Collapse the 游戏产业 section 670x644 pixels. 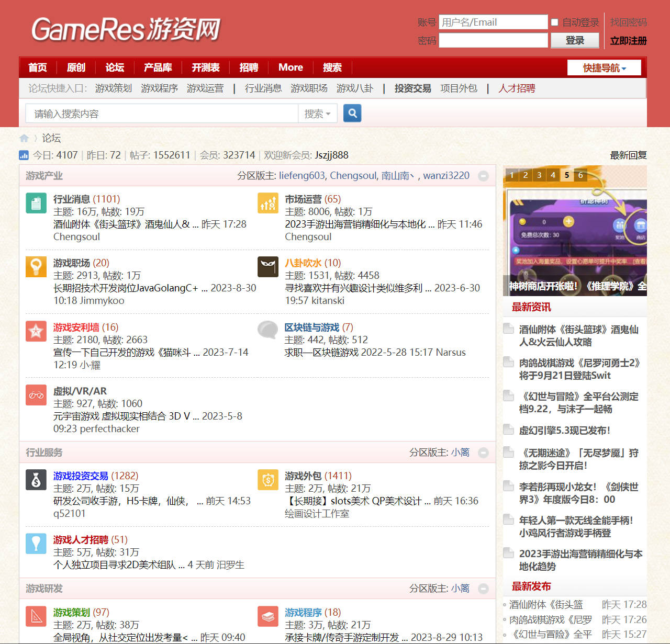pyautogui.click(x=484, y=176)
